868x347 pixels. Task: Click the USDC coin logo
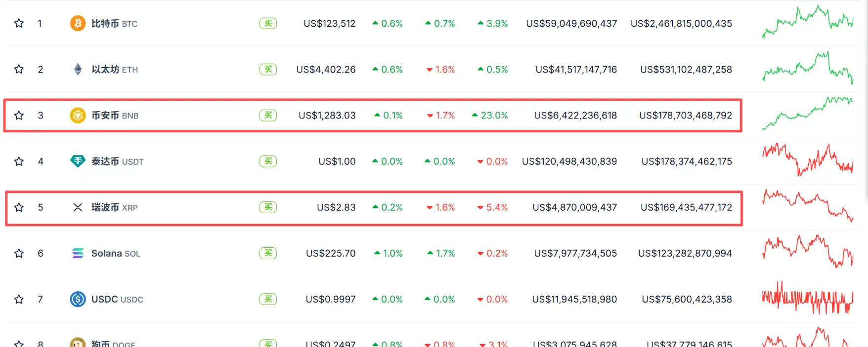click(78, 299)
